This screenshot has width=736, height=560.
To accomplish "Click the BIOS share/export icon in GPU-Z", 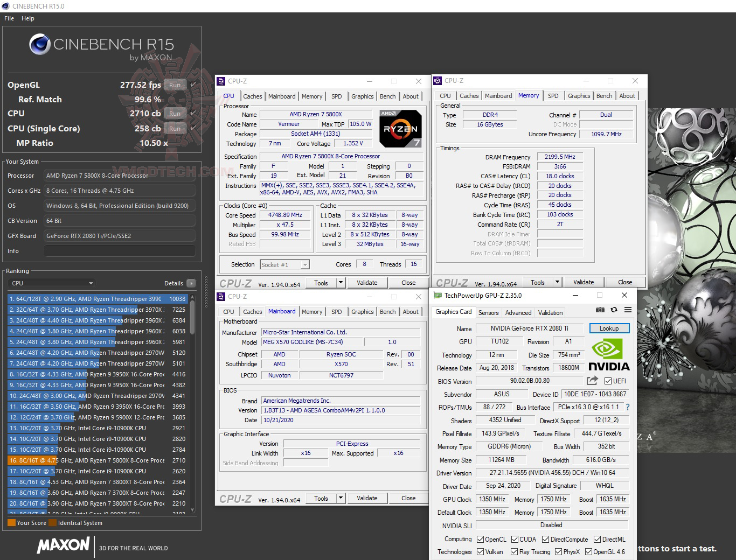I will 592,381.
